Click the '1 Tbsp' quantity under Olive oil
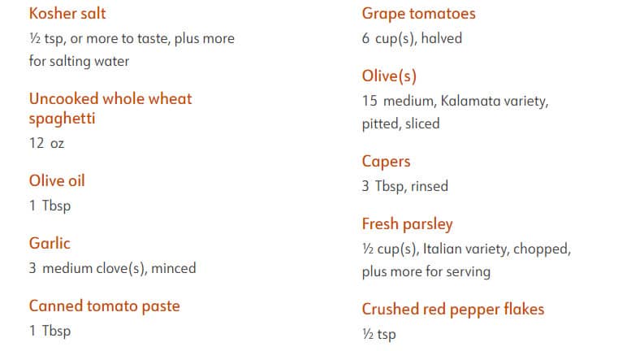The image size is (644, 351). (50, 206)
